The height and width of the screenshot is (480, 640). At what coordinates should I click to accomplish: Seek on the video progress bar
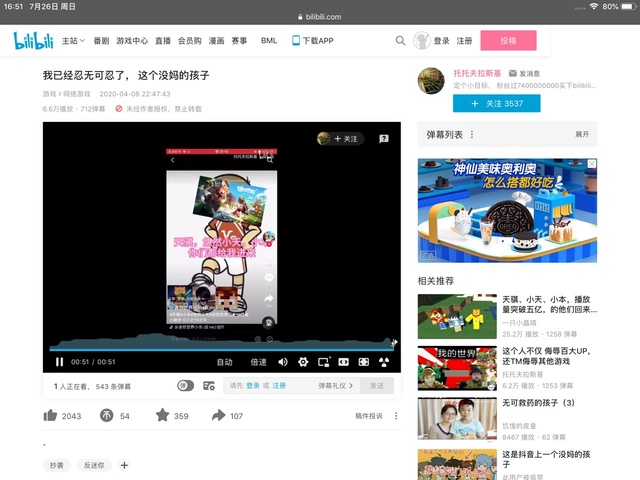click(221, 349)
